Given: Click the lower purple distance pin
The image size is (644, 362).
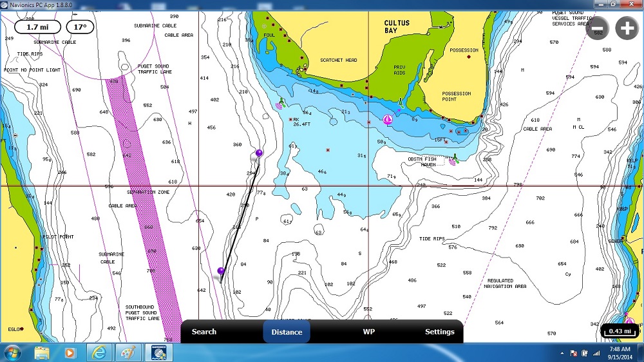Looking at the screenshot, I should pos(221,271).
